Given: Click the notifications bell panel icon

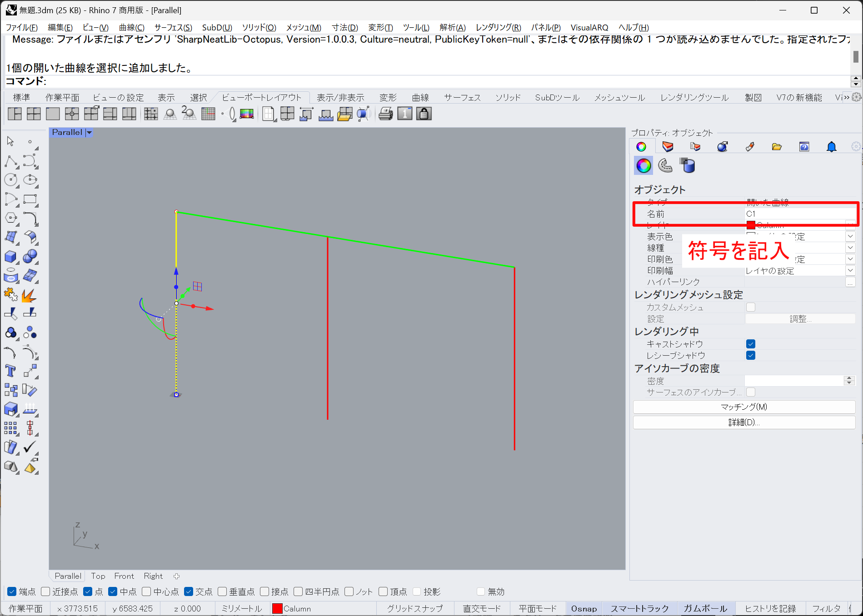Looking at the screenshot, I should click(x=831, y=147).
